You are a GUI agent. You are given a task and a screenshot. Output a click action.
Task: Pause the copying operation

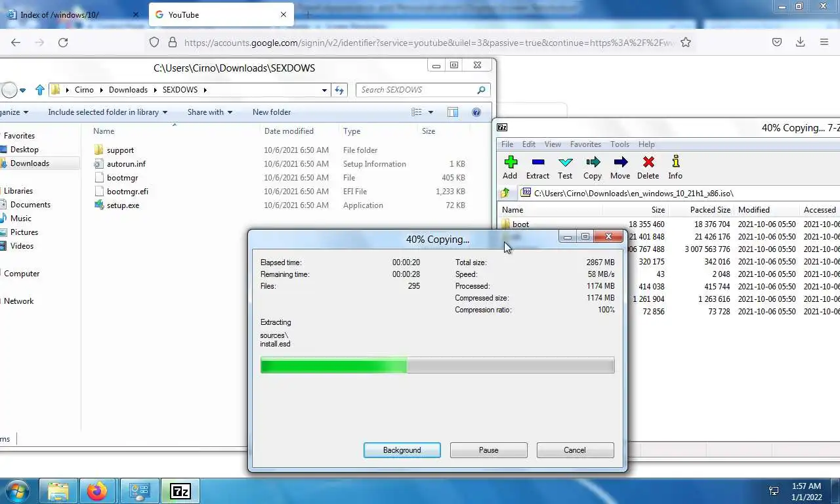[x=489, y=450]
